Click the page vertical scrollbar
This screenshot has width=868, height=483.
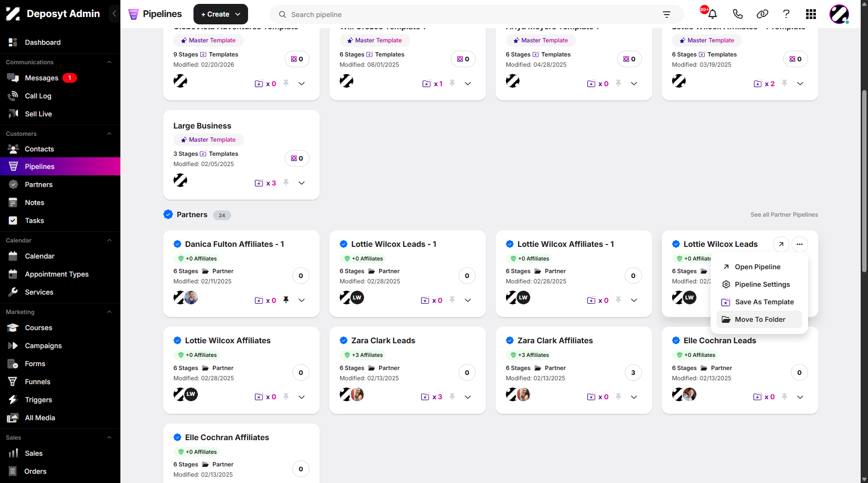pyautogui.click(x=864, y=181)
